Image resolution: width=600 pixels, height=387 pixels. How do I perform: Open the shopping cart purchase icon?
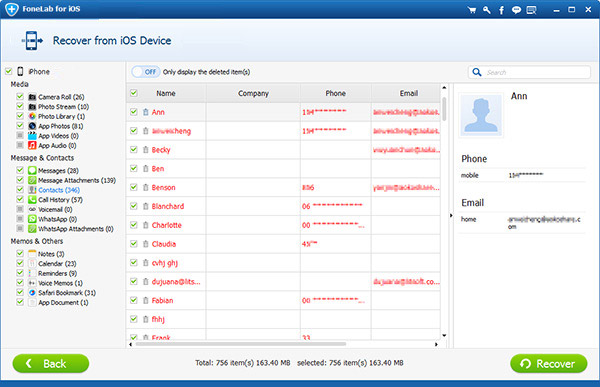(472, 10)
